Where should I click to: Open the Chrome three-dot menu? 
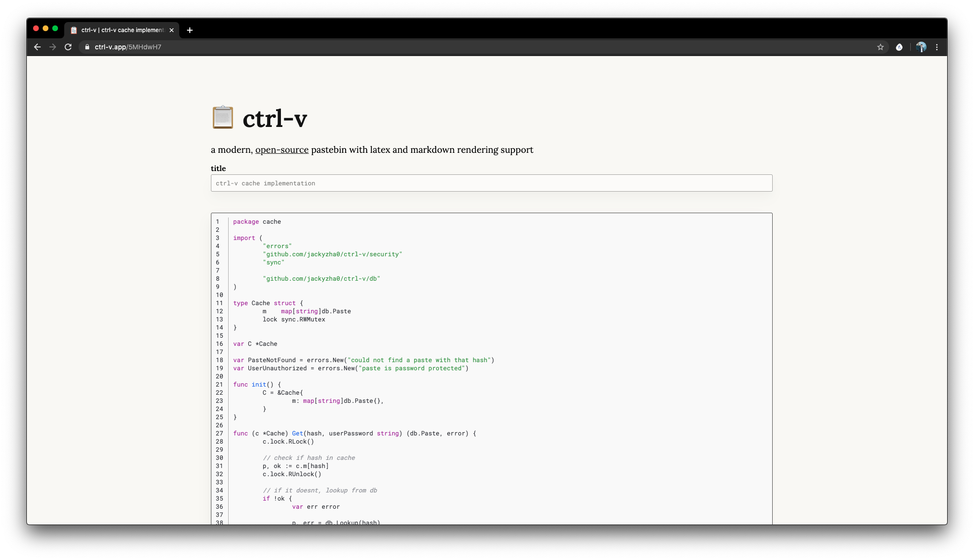coord(937,47)
